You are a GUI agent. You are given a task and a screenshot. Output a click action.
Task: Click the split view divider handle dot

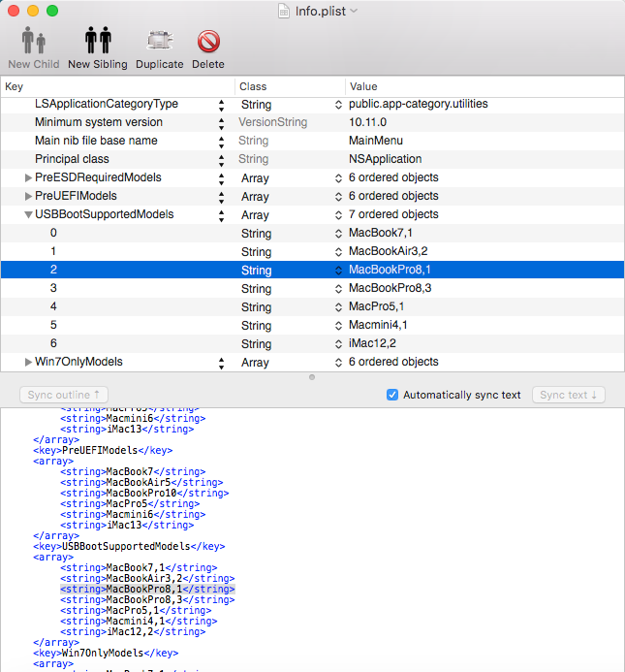click(x=312, y=377)
